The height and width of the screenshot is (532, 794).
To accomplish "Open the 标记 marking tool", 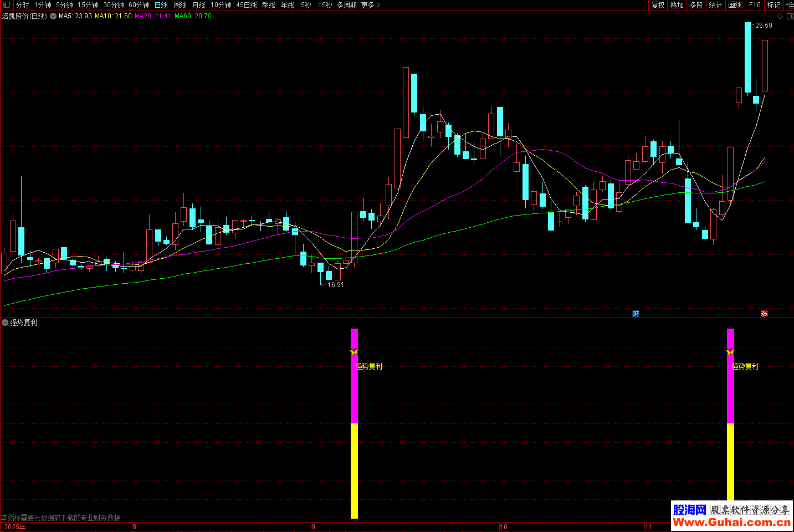I will pos(773,5).
